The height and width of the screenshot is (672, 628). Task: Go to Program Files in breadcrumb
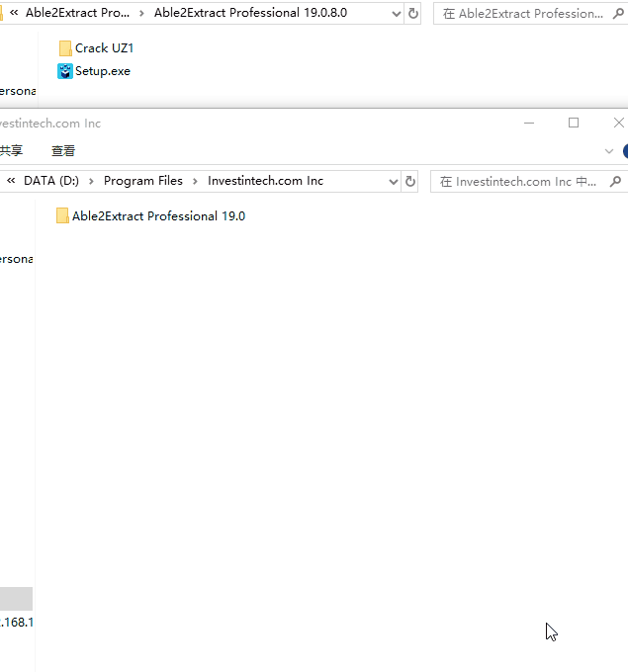pyautogui.click(x=142, y=182)
